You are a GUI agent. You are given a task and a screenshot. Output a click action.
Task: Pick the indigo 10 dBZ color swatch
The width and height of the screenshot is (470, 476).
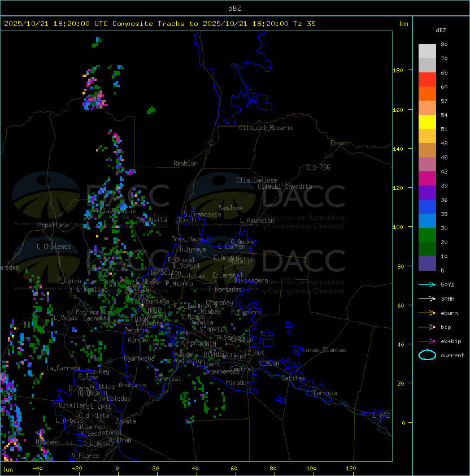(x=427, y=263)
